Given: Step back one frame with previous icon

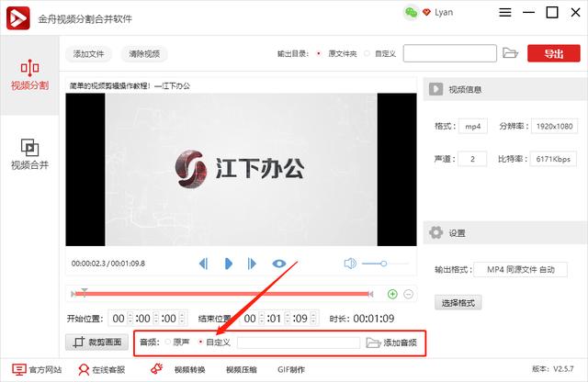Looking at the screenshot, I should [204, 264].
